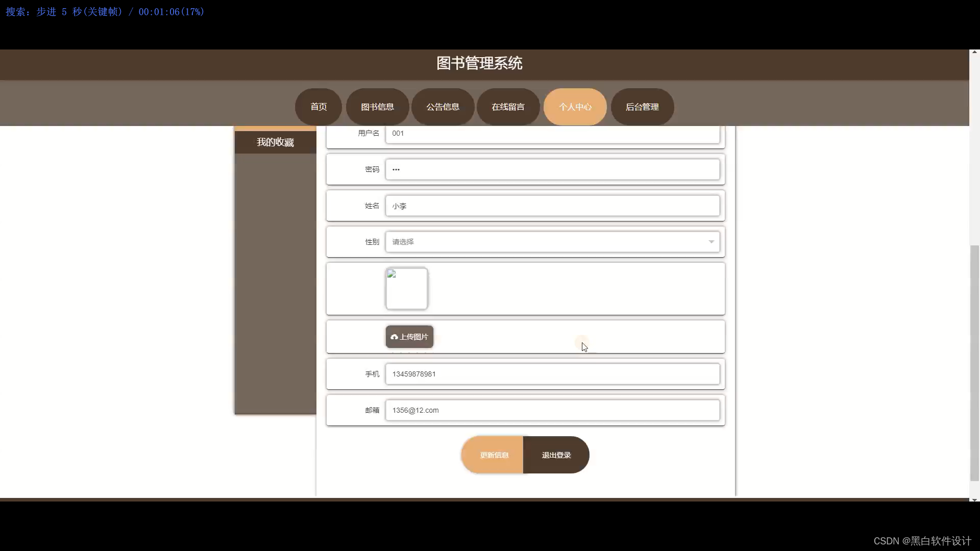Click the 邮箱 email field
Image resolution: width=980 pixels, height=551 pixels.
pyautogui.click(x=552, y=410)
